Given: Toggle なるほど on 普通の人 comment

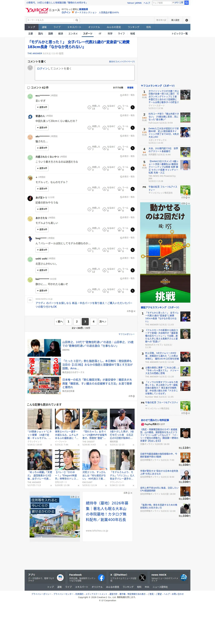Looking at the screenshot, I should (109, 128).
